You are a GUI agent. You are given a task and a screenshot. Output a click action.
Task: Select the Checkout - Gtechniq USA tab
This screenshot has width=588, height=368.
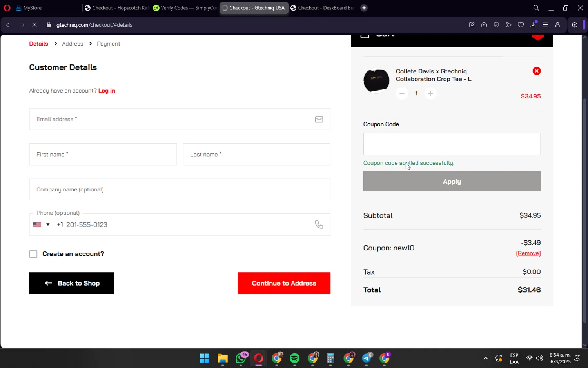click(x=254, y=8)
